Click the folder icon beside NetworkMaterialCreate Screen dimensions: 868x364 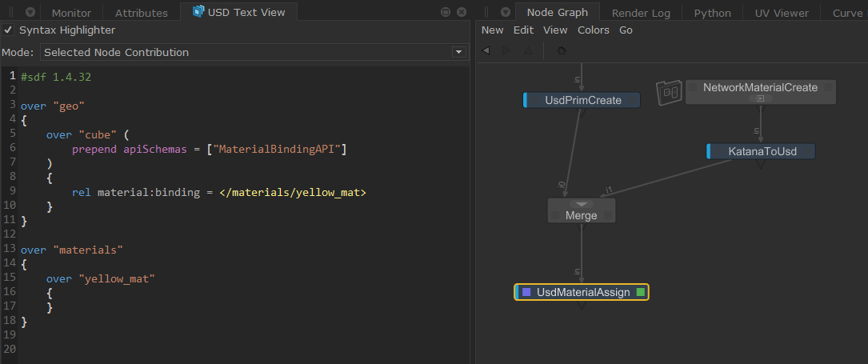point(668,93)
